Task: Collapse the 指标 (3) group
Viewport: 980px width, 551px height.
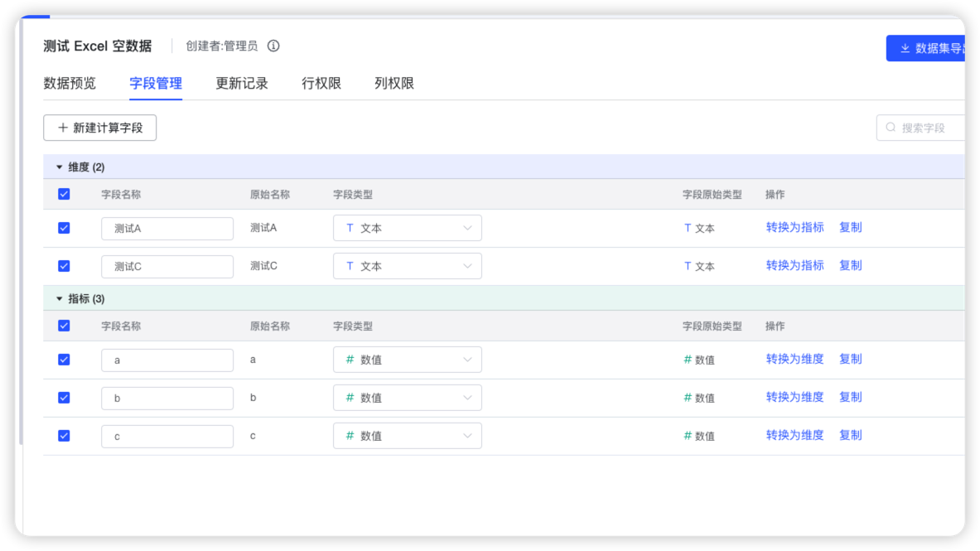Action: pyautogui.click(x=59, y=298)
